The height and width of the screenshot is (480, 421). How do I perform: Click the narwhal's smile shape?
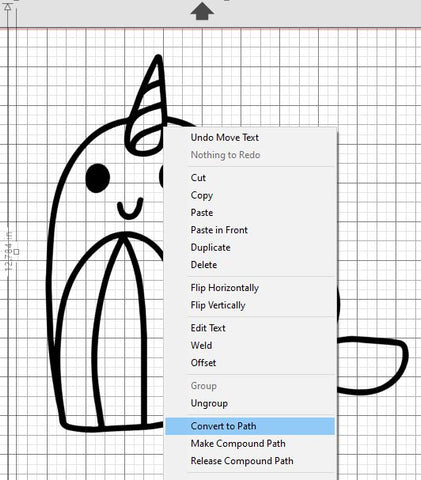coord(130,208)
